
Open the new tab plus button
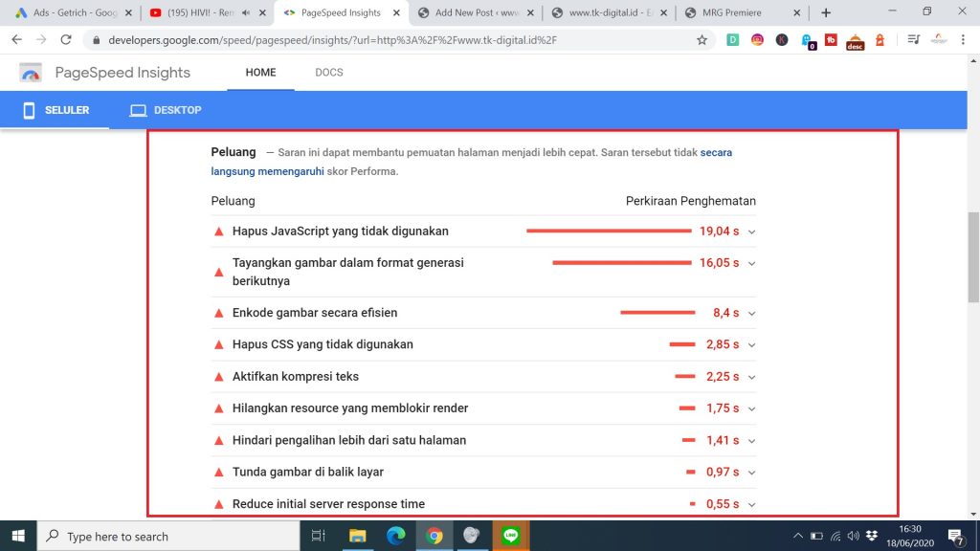tap(826, 12)
